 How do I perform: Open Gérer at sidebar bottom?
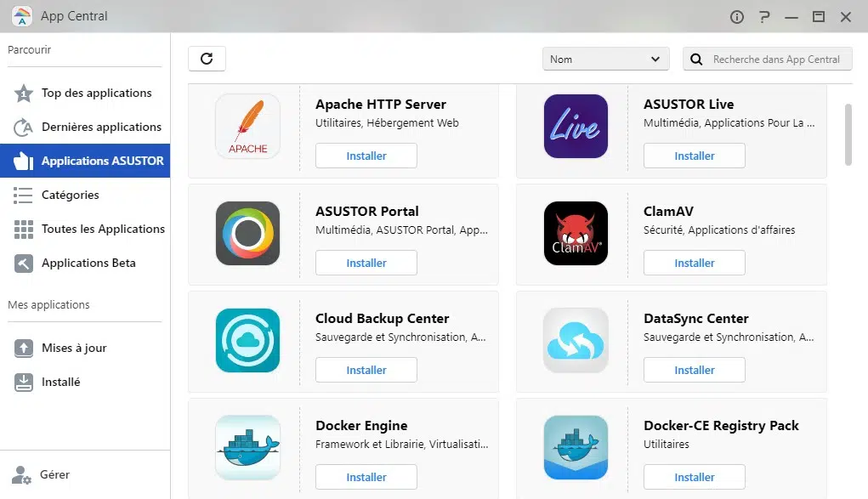tap(85, 475)
